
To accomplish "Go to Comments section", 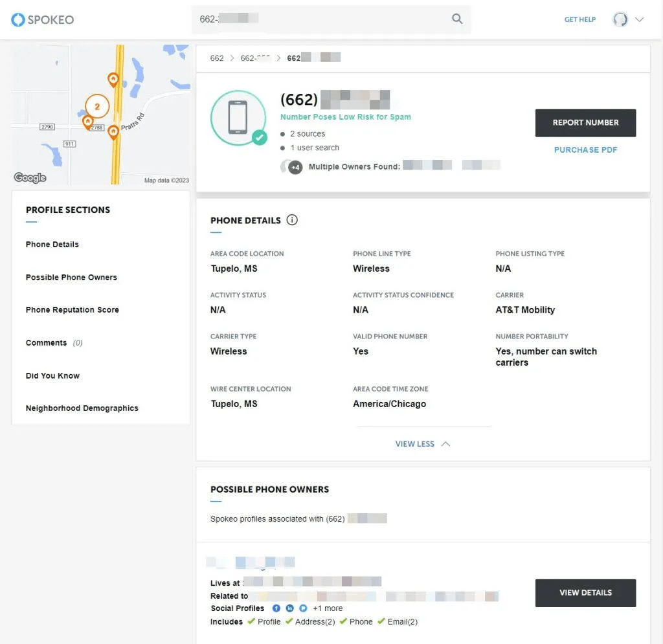I will (x=54, y=342).
